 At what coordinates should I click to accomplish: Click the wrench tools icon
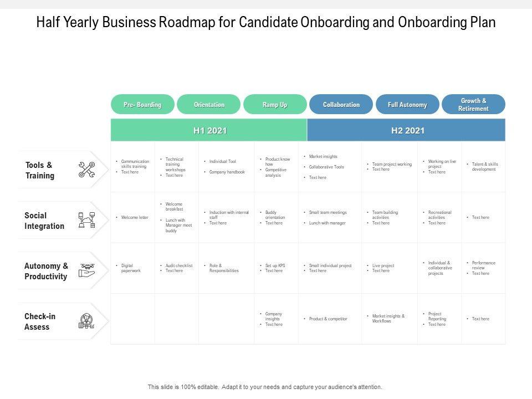point(86,170)
